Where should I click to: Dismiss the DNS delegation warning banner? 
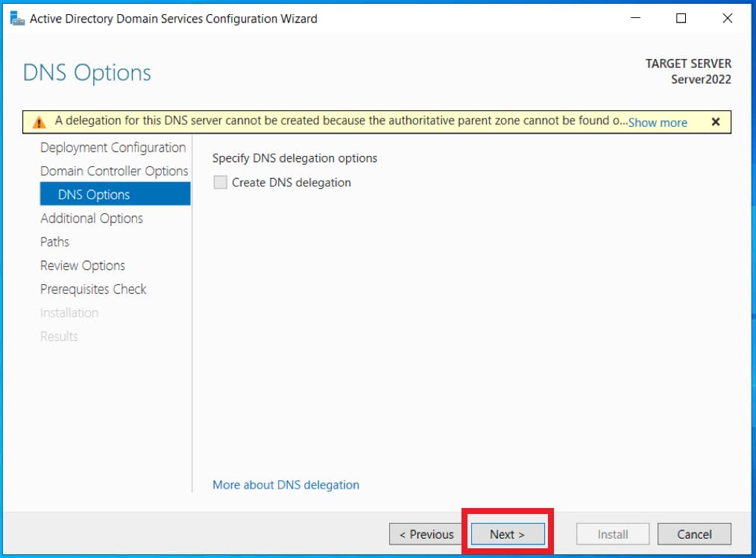715,122
